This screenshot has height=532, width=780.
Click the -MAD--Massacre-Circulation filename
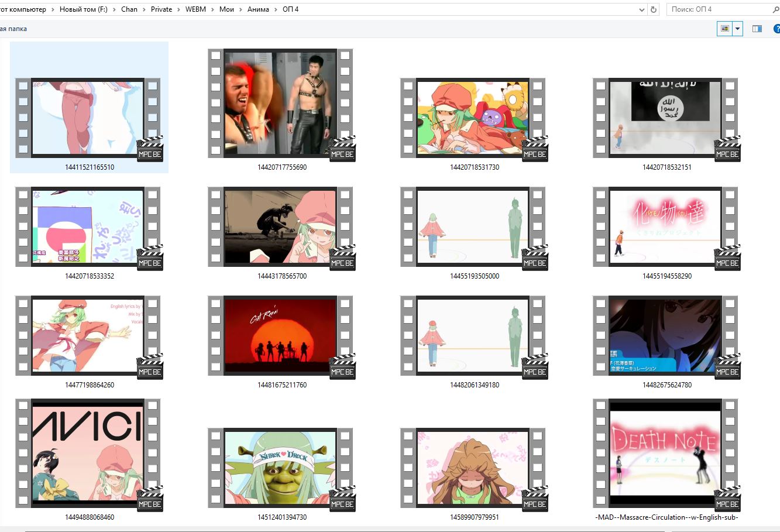666,517
